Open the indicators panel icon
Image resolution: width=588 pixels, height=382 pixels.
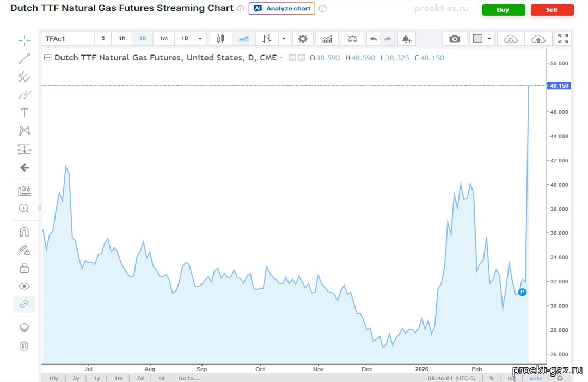(327, 39)
